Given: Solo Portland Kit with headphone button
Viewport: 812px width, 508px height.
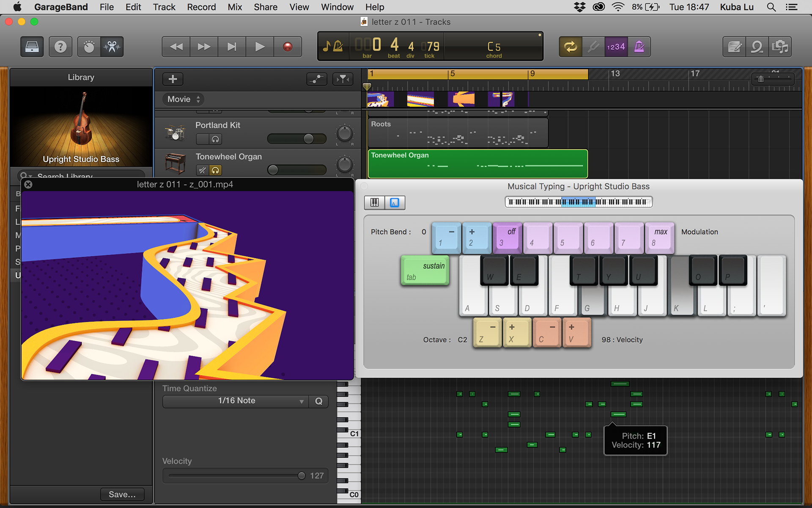Looking at the screenshot, I should tap(216, 139).
